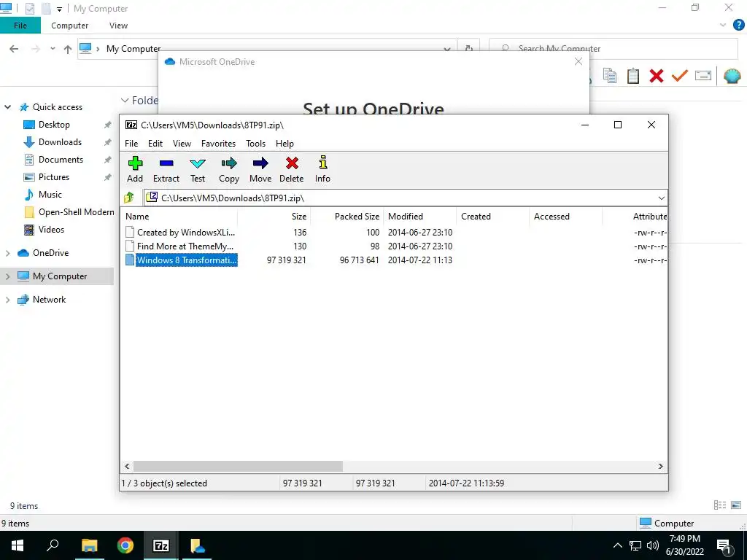This screenshot has width=747, height=560.
Task: Open Documents in Quick access
Action: tap(61, 160)
